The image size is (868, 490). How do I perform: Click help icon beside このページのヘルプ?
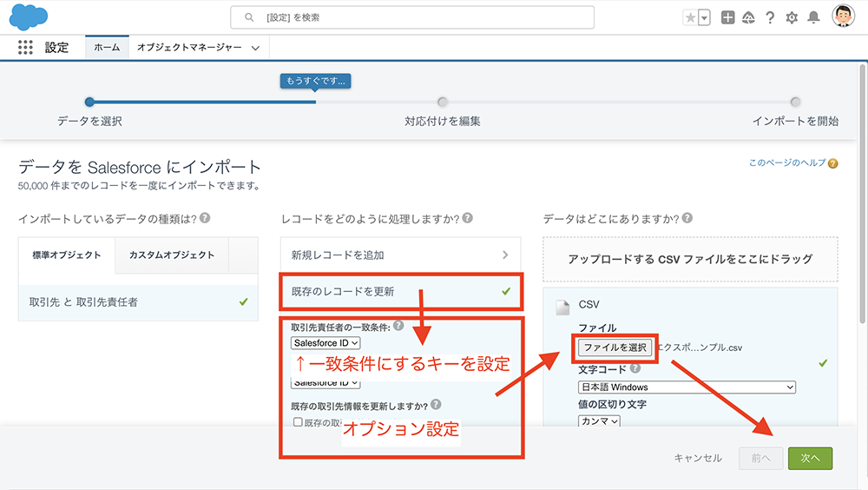(832, 163)
